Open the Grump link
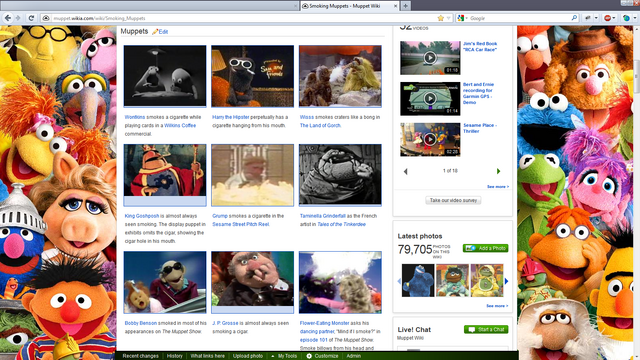 point(220,216)
